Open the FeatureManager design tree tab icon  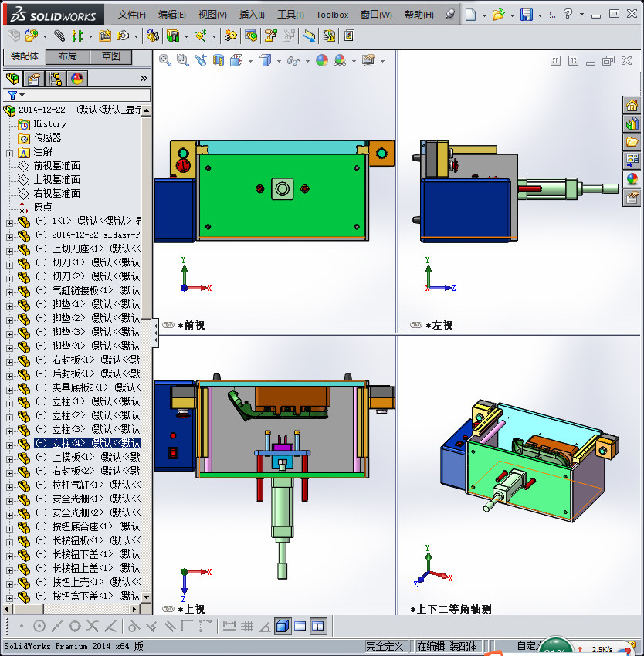pos(12,78)
